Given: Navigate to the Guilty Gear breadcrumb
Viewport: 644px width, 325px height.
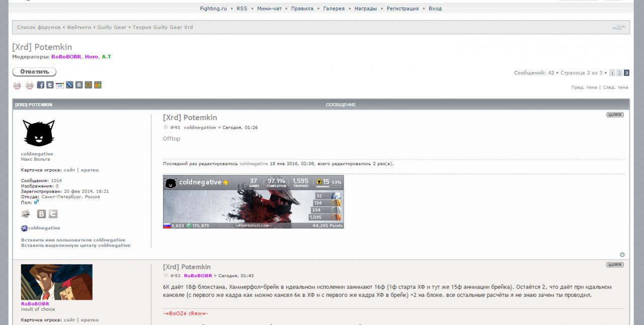Looking at the screenshot, I should tap(112, 27).
